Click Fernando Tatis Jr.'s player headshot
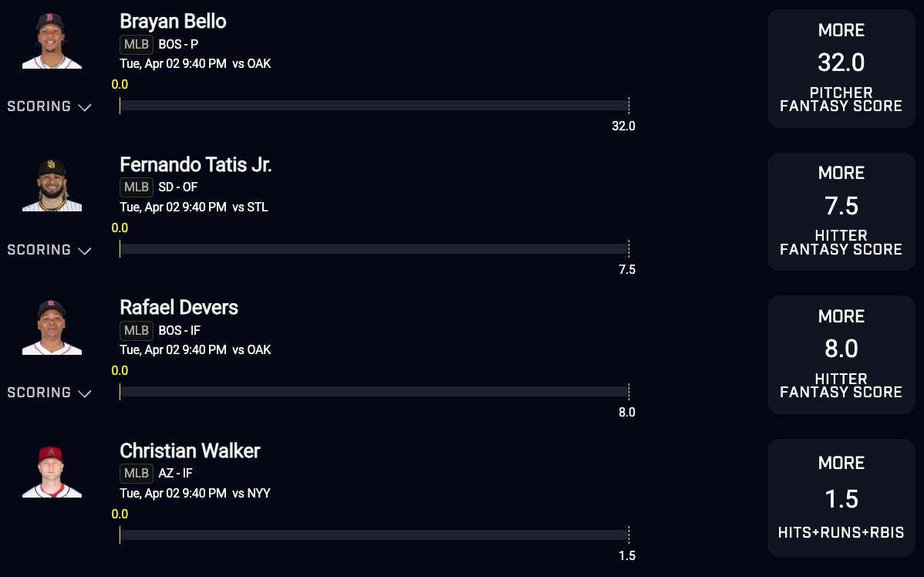 pos(52,185)
